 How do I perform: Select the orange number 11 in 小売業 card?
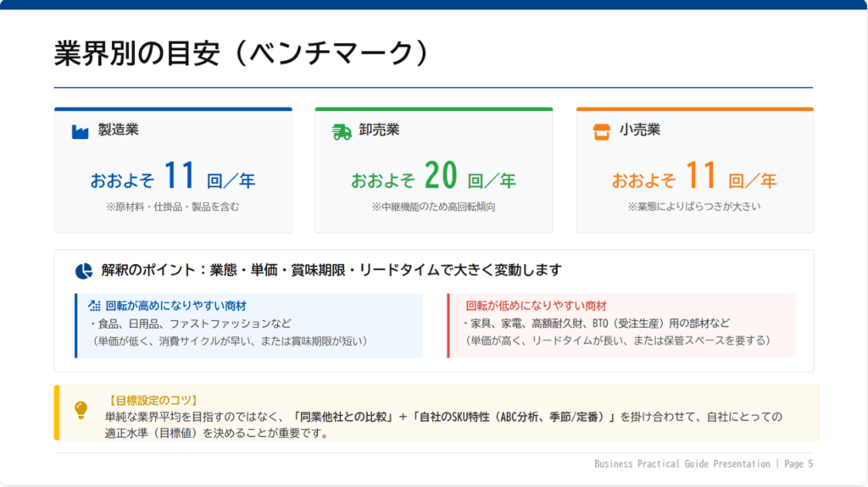pos(701,175)
